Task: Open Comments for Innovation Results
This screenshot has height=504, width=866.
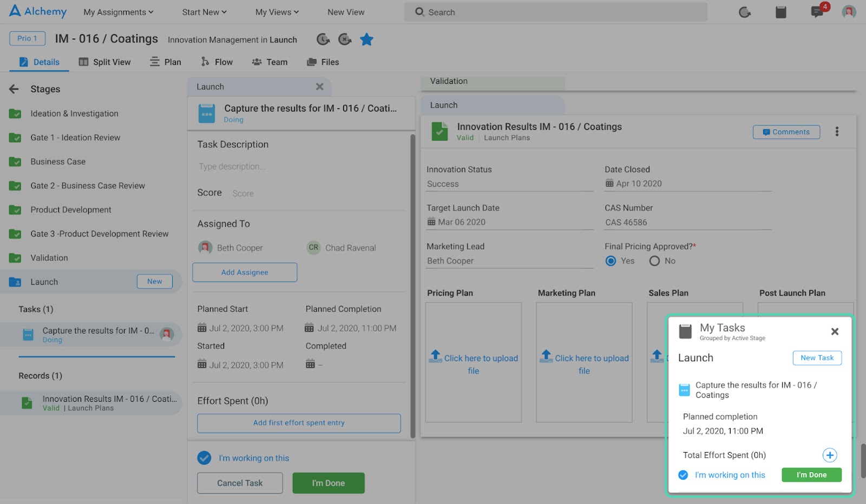Action: (x=786, y=132)
